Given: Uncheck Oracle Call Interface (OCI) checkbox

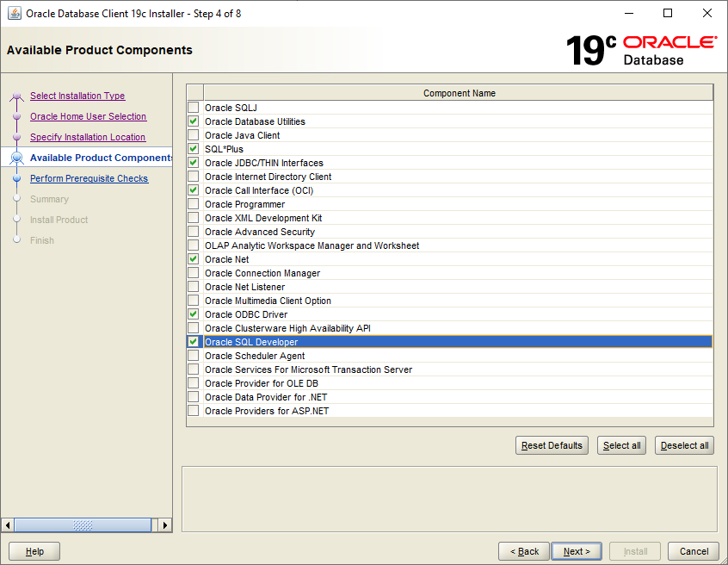Looking at the screenshot, I should click(x=193, y=190).
